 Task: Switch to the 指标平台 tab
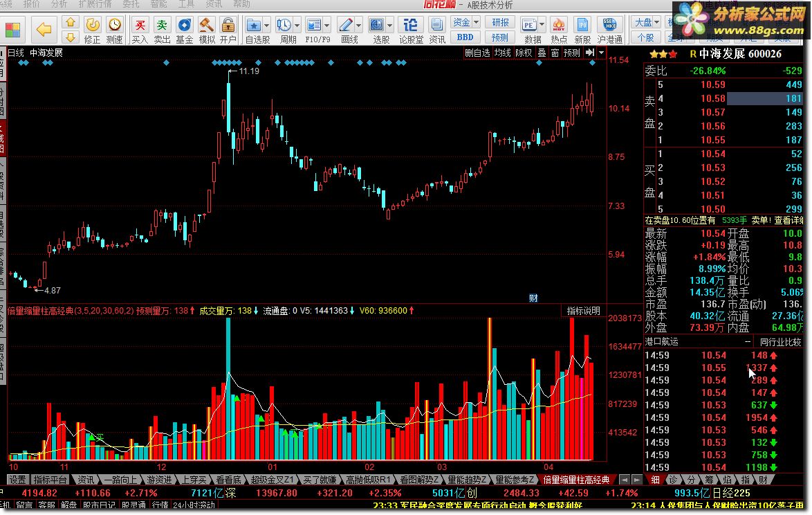50,480
